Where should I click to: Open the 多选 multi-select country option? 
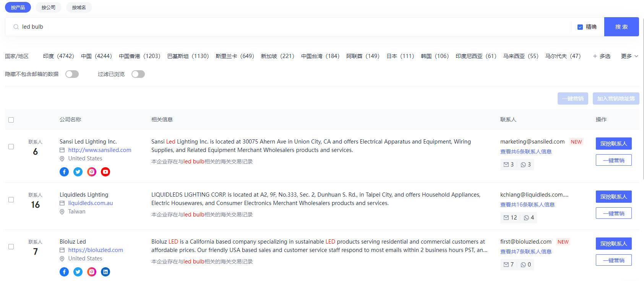click(602, 56)
